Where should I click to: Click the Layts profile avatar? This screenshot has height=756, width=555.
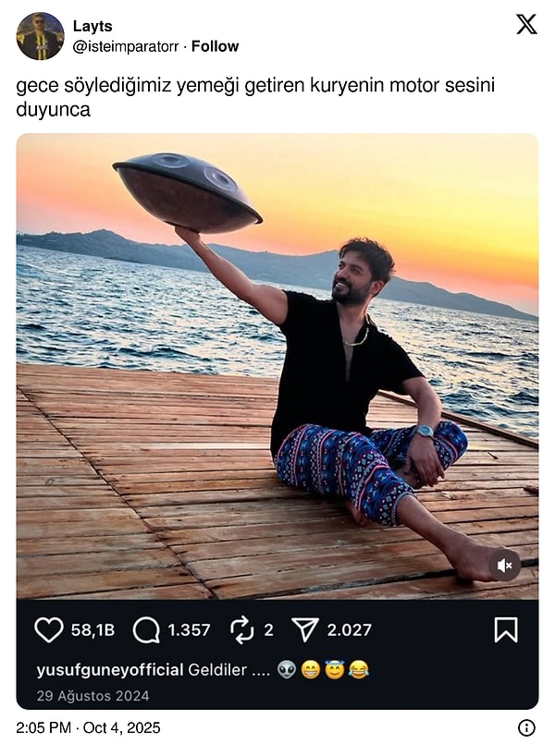(40, 32)
